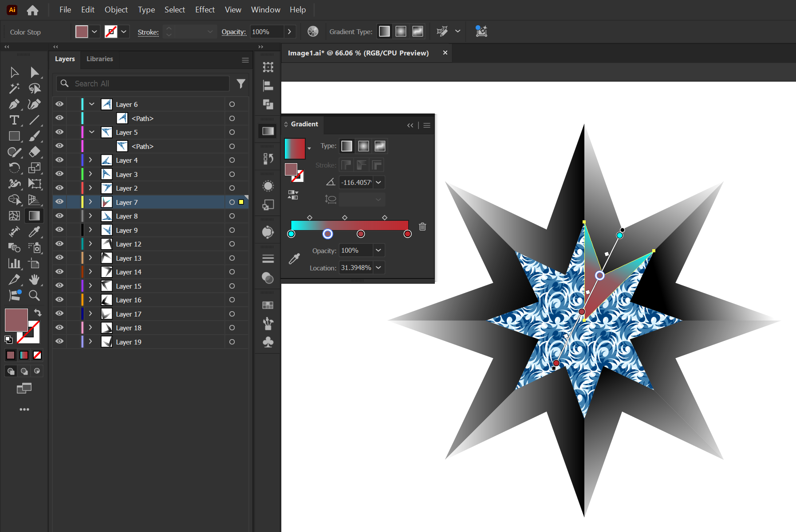Viewport: 796px width, 532px height.
Task: Toggle visibility of Layer 19
Action: (x=59, y=341)
